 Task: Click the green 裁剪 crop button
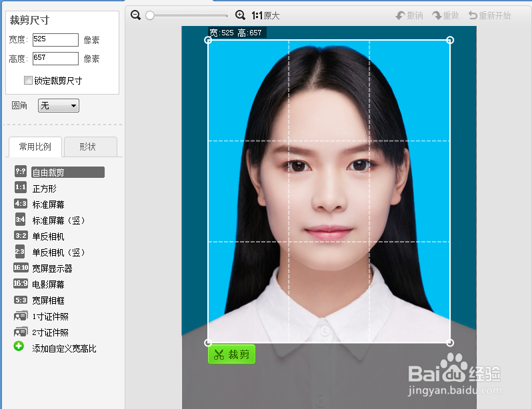(x=231, y=354)
